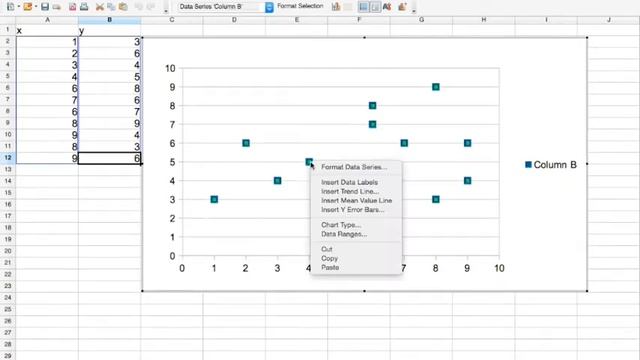
Task: Click the New document icon
Action: click(x=11, y=7)
